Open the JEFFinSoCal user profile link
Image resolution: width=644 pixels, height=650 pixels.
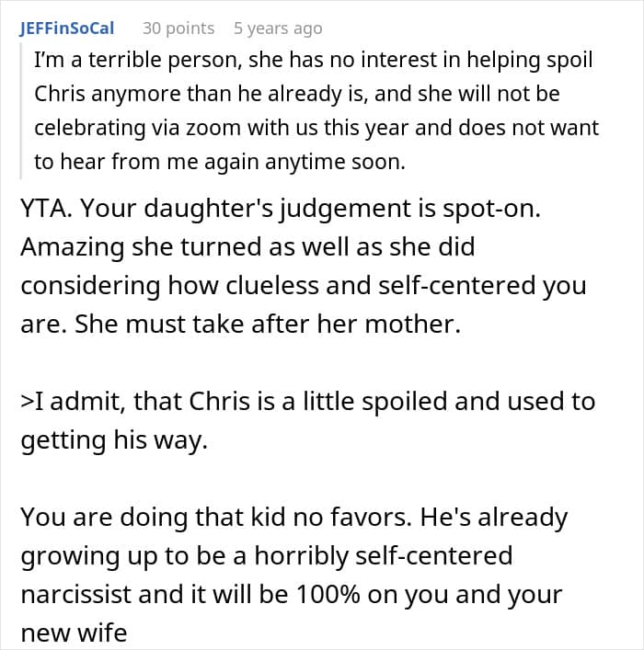(66, 28)
